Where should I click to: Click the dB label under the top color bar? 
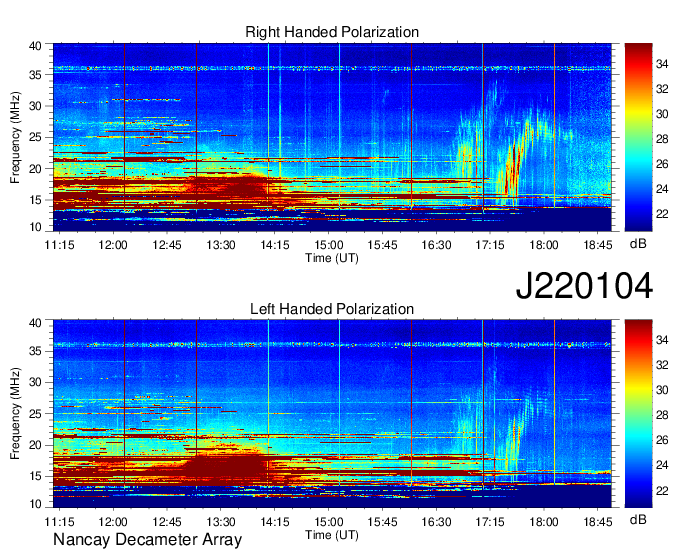638,244
